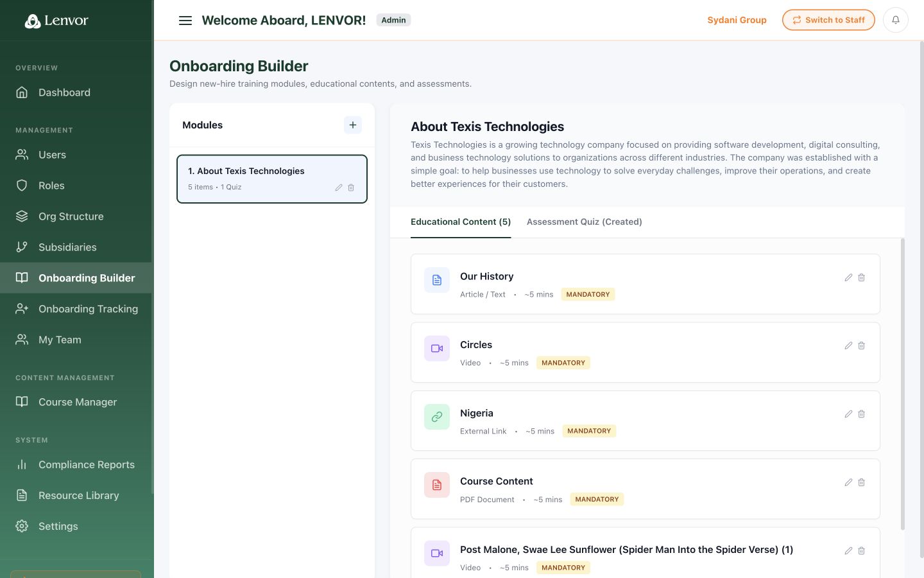Image resolution: width=924 pixels, height=578 pixels.
Task: Click the Users people icon
Action: (22, 155)
